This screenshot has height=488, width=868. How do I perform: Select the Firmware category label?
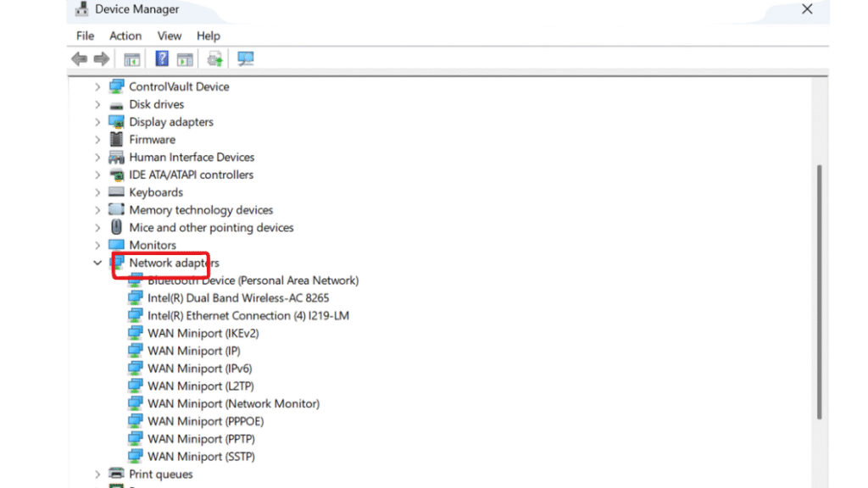153,140
